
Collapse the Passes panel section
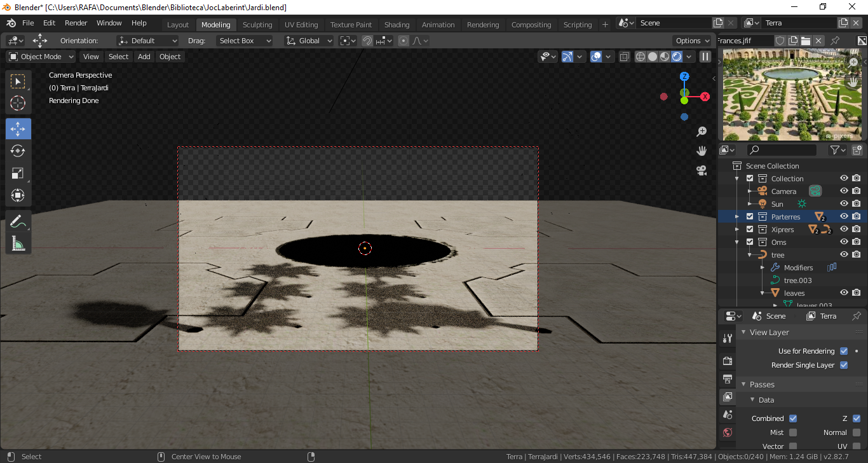[x=761, y=384]
